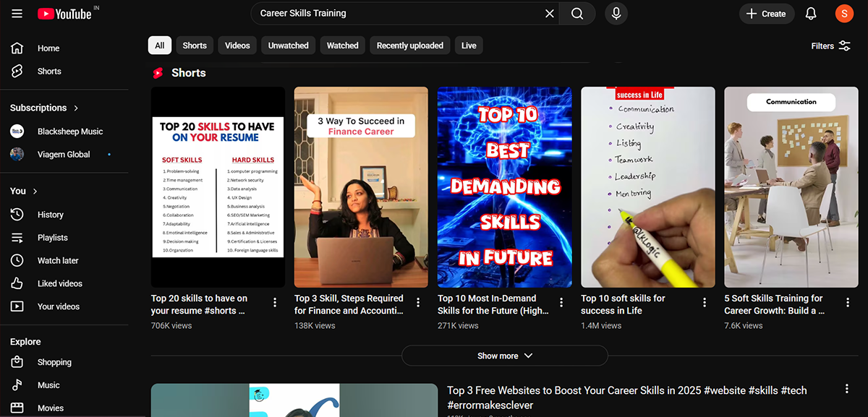
Task: Play the Top 10 Best Demanding Skills short
Action: coord(505,187)
